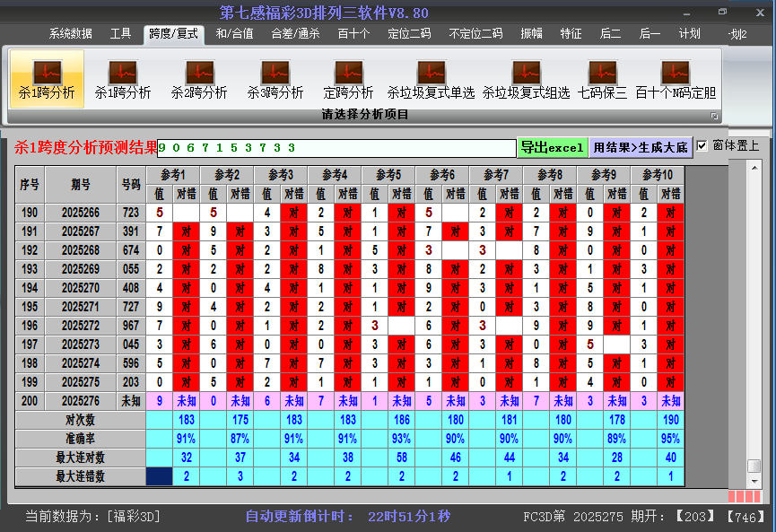
Task: Click the table scrollbar up arrow
Action: point(754,170)
